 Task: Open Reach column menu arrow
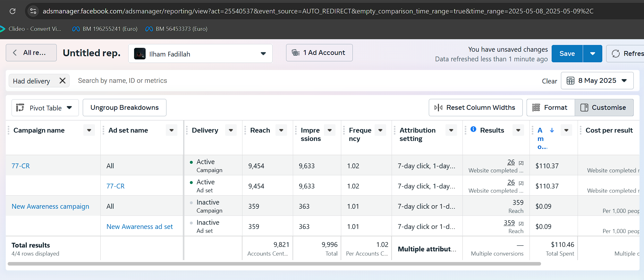coord(281,130)
